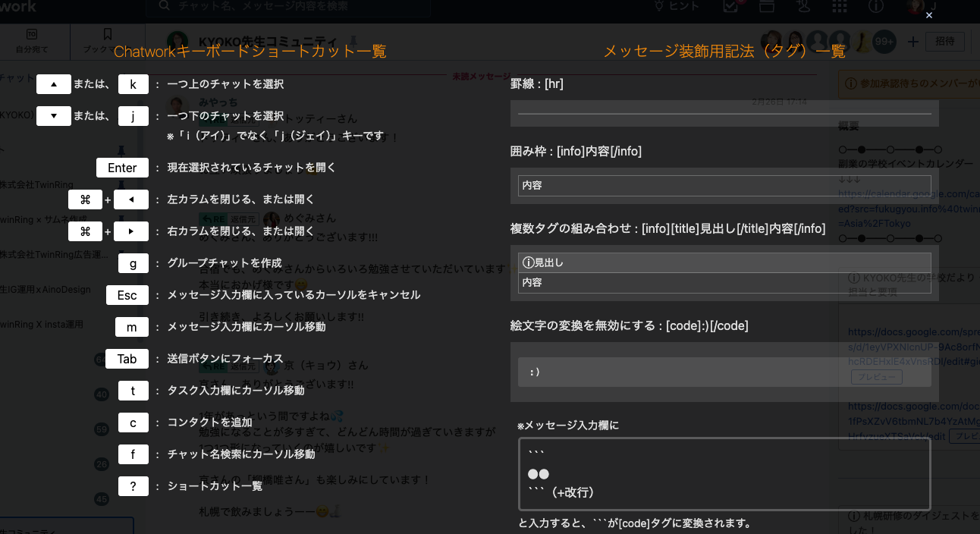Open your profile avatar in top right corner

point(916,8)
